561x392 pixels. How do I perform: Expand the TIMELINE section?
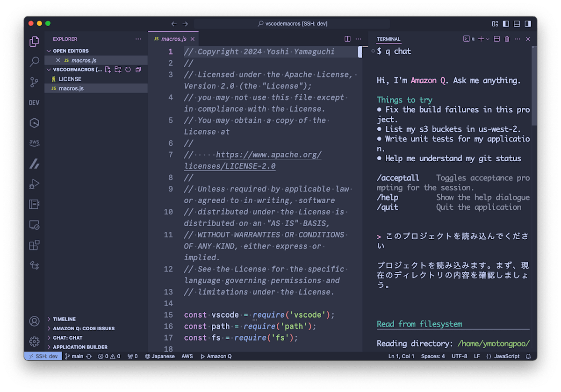[x=96, y=319]
